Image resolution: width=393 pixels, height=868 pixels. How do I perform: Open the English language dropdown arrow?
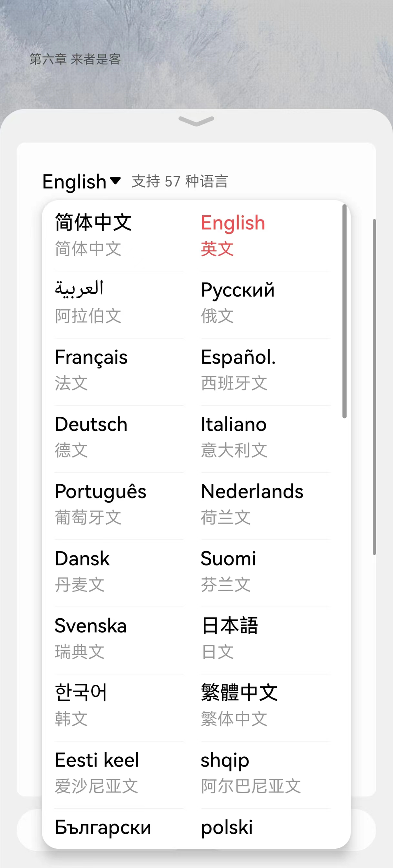click(116, 181)
